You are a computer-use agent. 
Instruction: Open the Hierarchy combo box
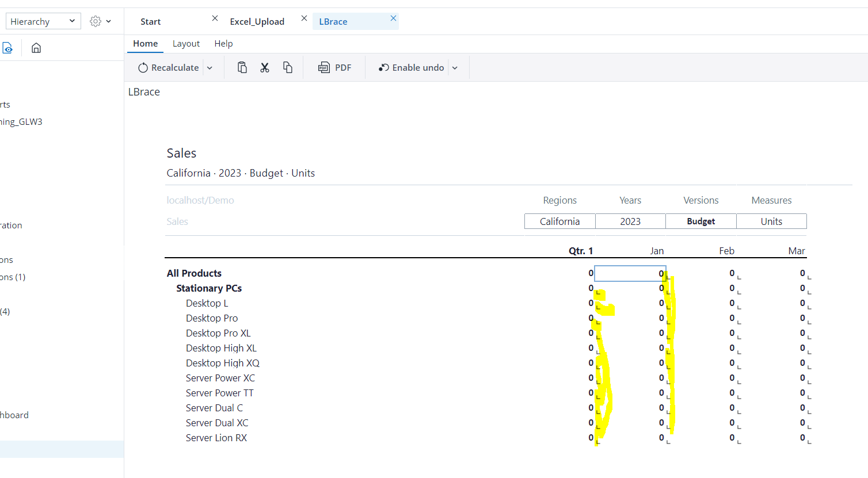(43, 21)
